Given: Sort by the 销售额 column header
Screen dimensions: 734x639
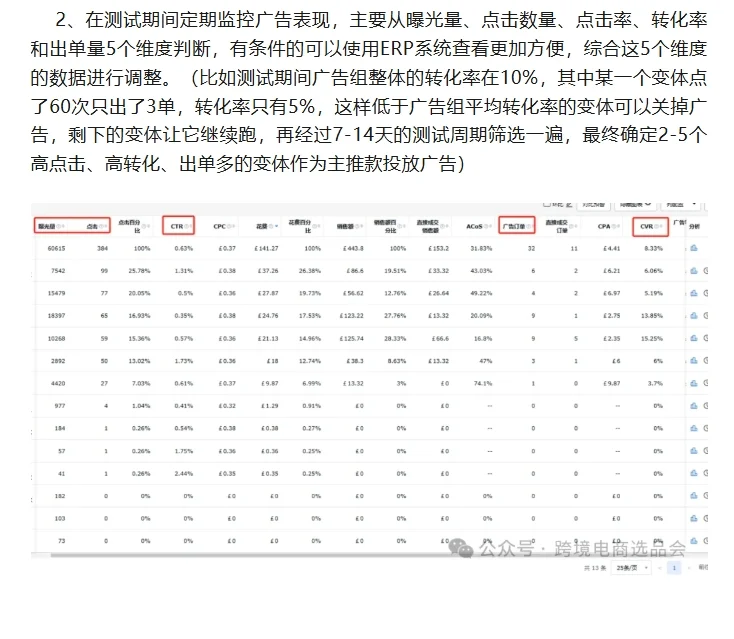Looking at the screenshot, I should point(345,227).
